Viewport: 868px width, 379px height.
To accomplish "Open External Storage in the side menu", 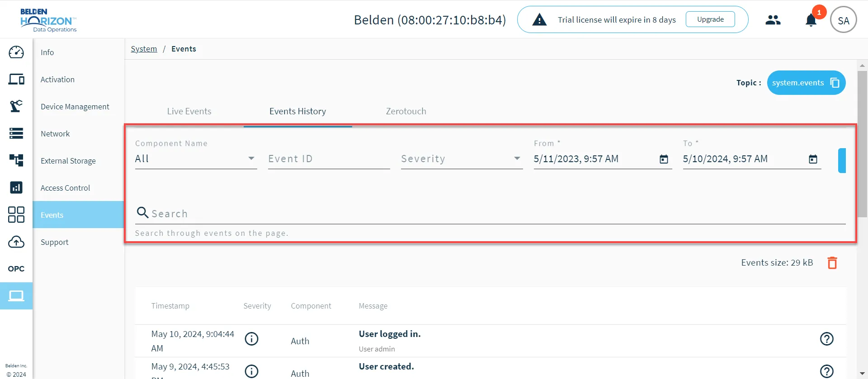I will pyautogui.click(x=78, y=161).
